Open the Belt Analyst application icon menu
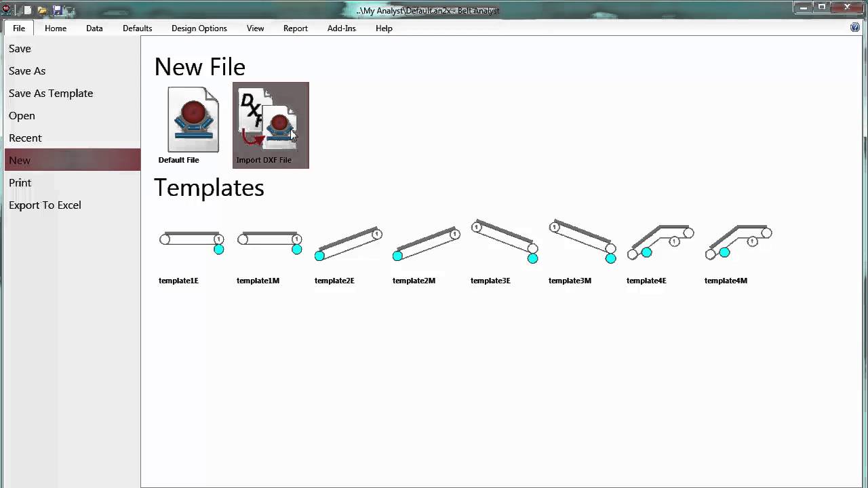This screenshot has height=488, width=868. click(x=6, y=9)
